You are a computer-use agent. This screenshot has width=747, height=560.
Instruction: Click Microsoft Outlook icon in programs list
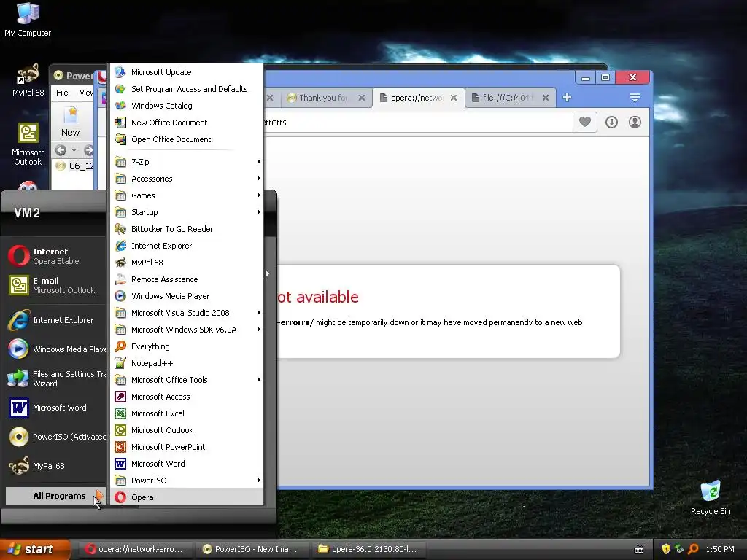tap(120, 430)
